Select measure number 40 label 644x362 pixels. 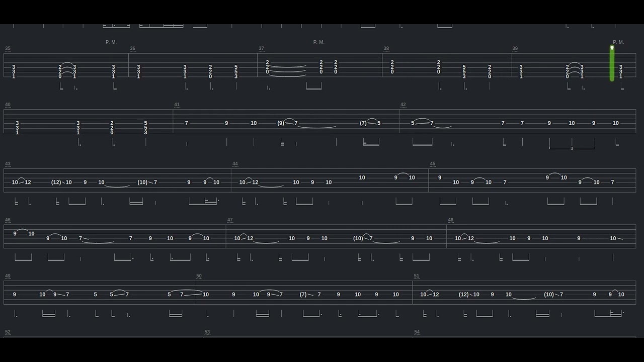(x=8, y=105)
